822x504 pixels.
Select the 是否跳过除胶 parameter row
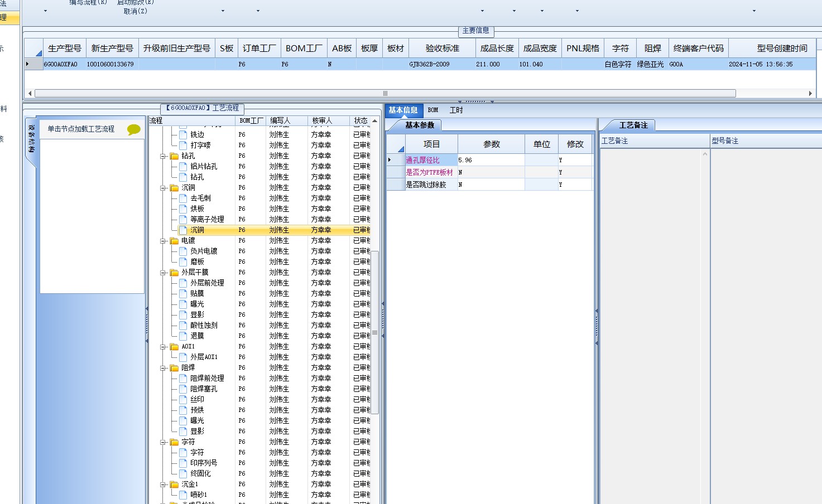tap(489, 185)
